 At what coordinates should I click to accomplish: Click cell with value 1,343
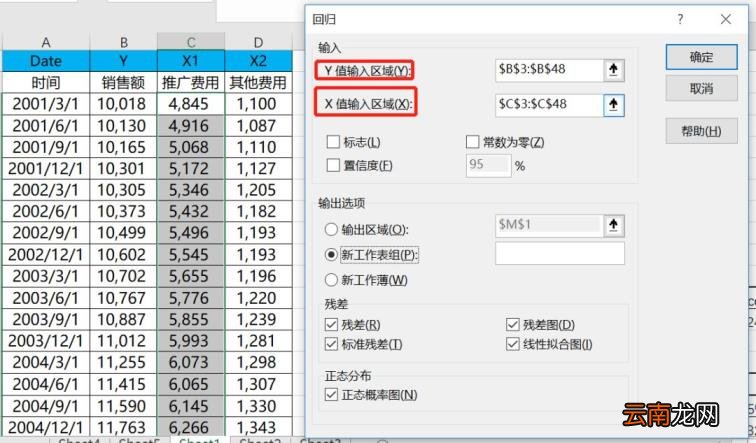[x=258, y=427]
